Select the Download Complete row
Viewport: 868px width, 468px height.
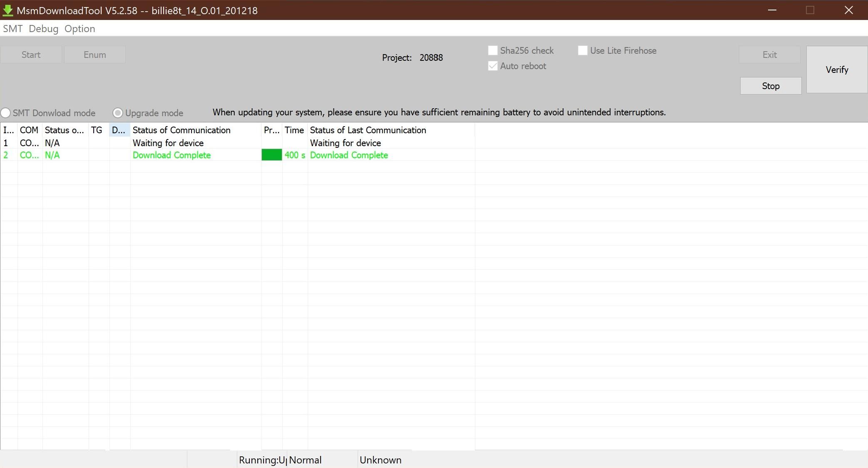coord(172,155)
